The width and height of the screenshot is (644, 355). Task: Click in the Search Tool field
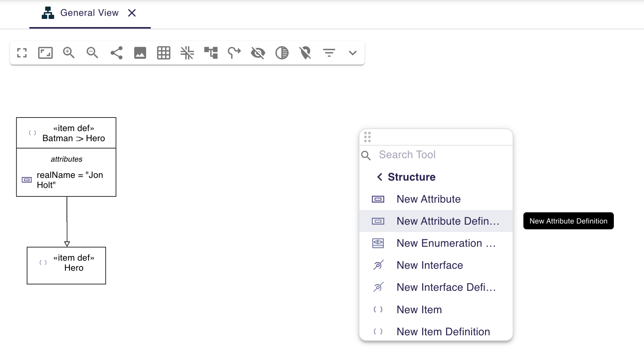(x=441, y=155)
